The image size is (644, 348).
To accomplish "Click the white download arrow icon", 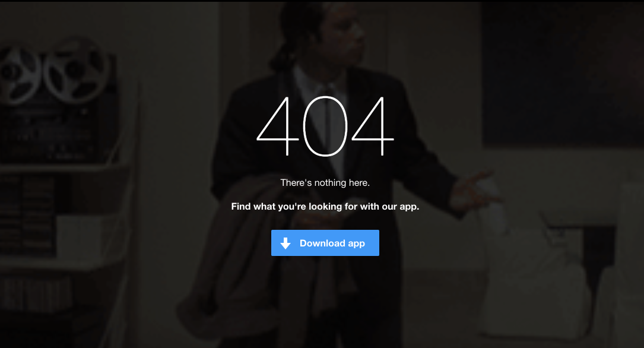I will pyautogui.click(x=285, y=243).
